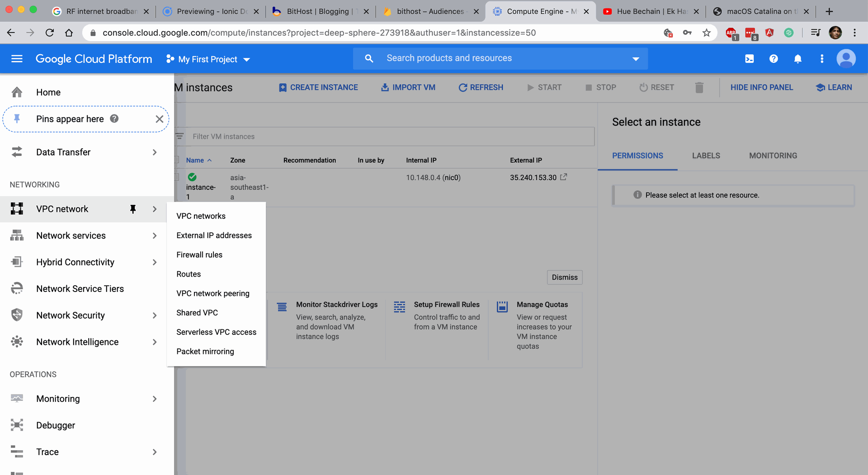Expand Network services submenu
Image resolution: width=868 pixels, height=475 pixels.
click(155, 235)
